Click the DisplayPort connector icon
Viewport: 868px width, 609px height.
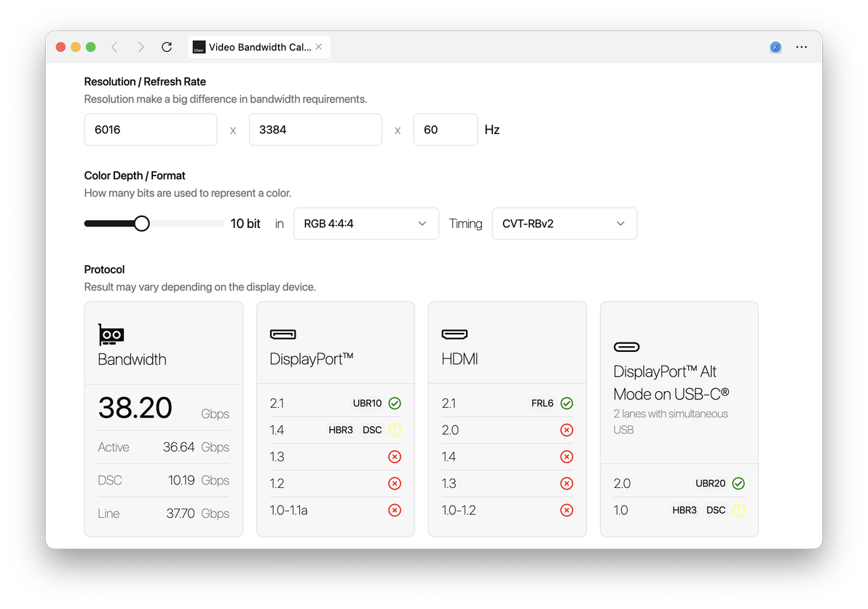click(x=283, y=334)
